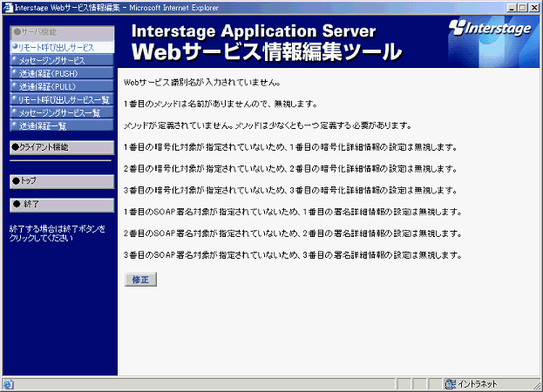
Task: Minimize the Internet Explorer window
Action: tap(512, 8)
